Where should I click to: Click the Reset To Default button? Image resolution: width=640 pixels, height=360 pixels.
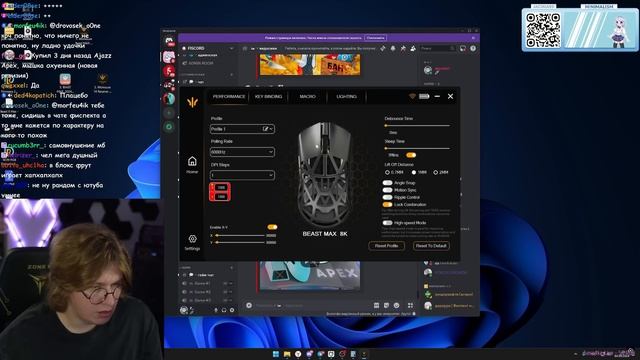[431, 246]
